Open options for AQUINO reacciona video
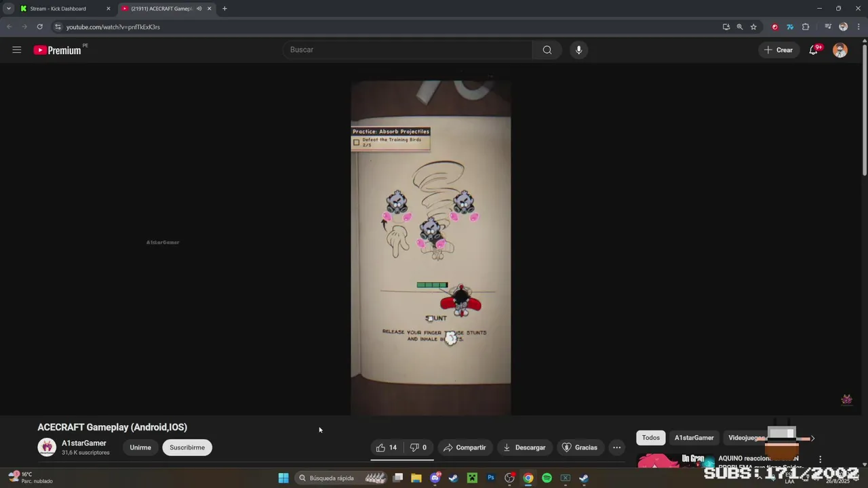The height and width of the screenshot is (488, 868). click(x=820, y=460)
